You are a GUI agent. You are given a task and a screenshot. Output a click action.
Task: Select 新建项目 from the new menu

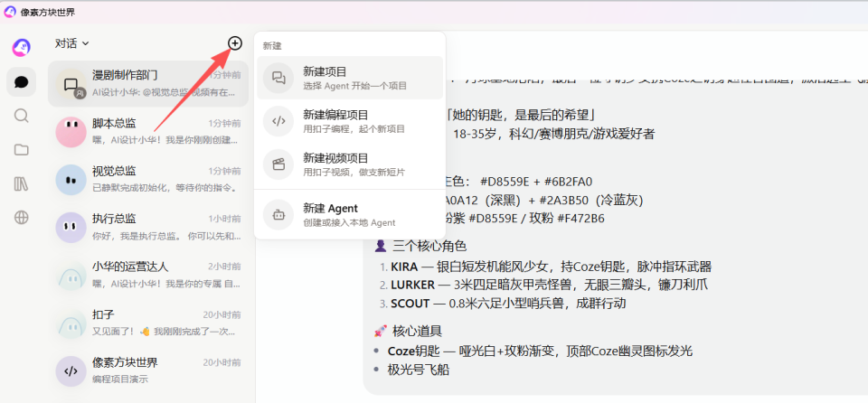tap(350, 78)
